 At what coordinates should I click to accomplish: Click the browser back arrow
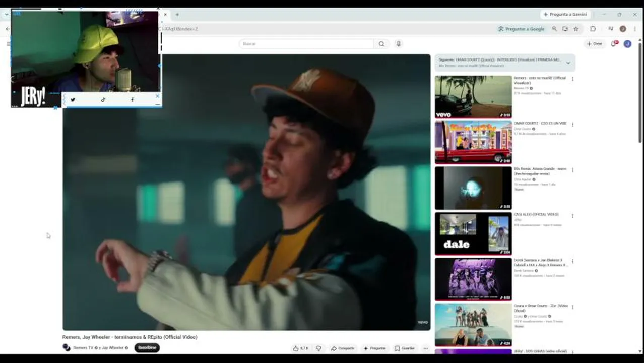pyautogui.click(x=7, y=29)
